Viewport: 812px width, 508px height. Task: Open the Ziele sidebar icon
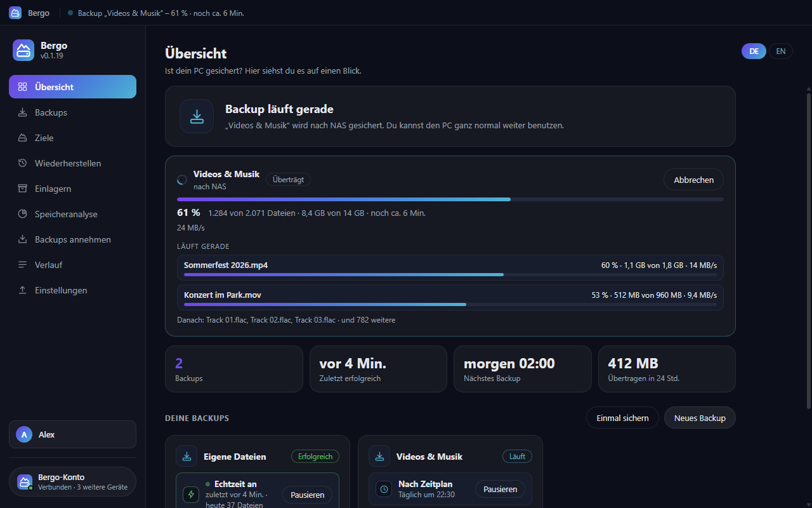[22, 138]
